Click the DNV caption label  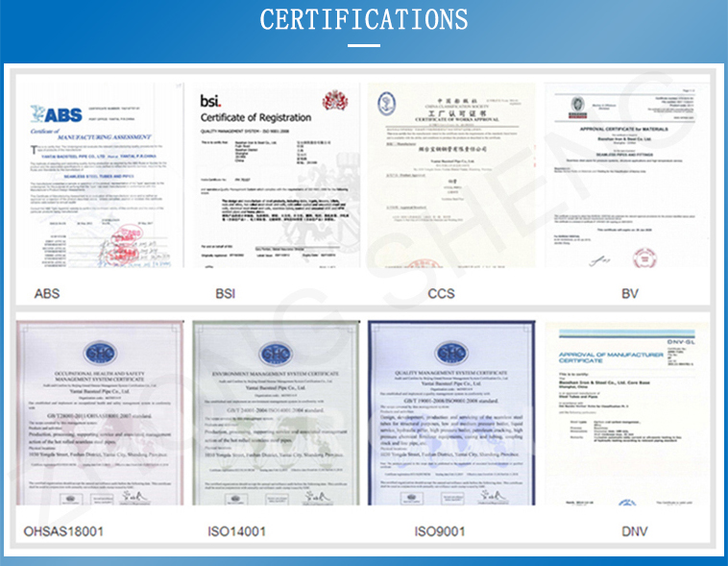[634, 531]
